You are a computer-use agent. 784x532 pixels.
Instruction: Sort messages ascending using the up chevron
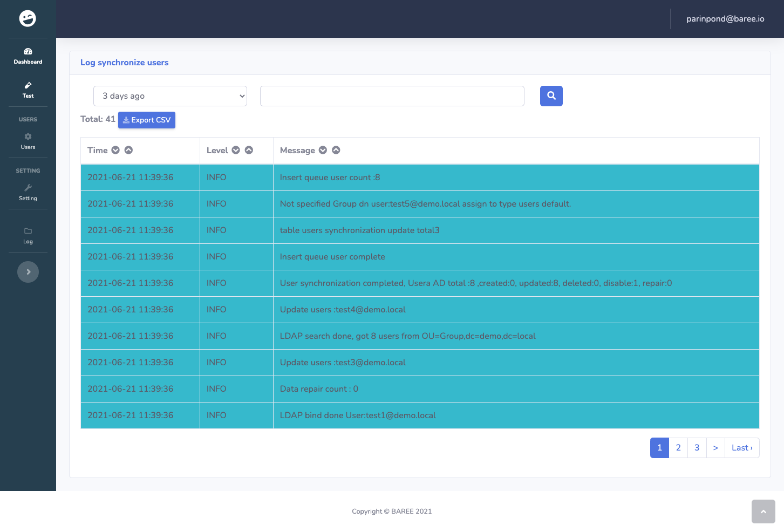[336, 150]
